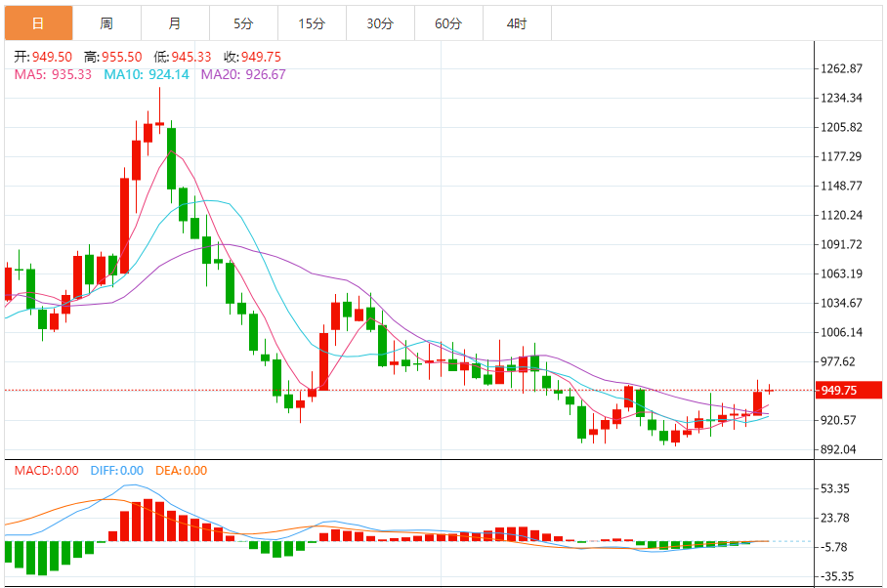Screen dimensions: 887x588
Task: Click the 1205.82 price axis label
Action: [x=841, y=127]
